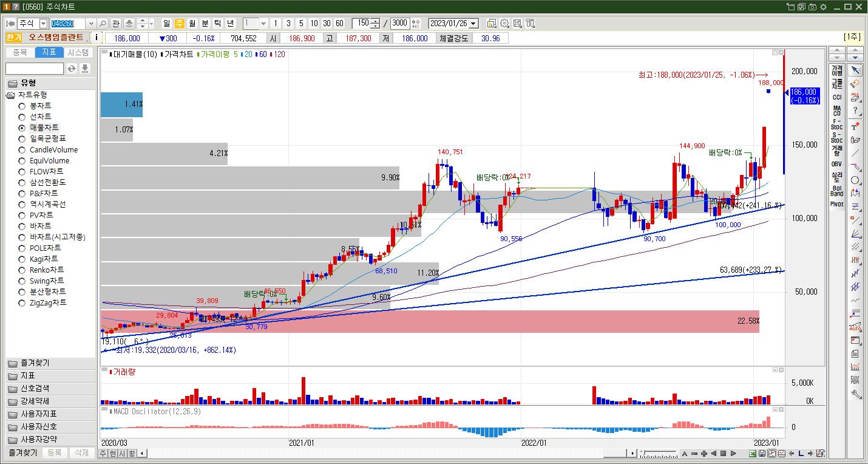Click the question mark help tool in right toolbar

point(855,111)
